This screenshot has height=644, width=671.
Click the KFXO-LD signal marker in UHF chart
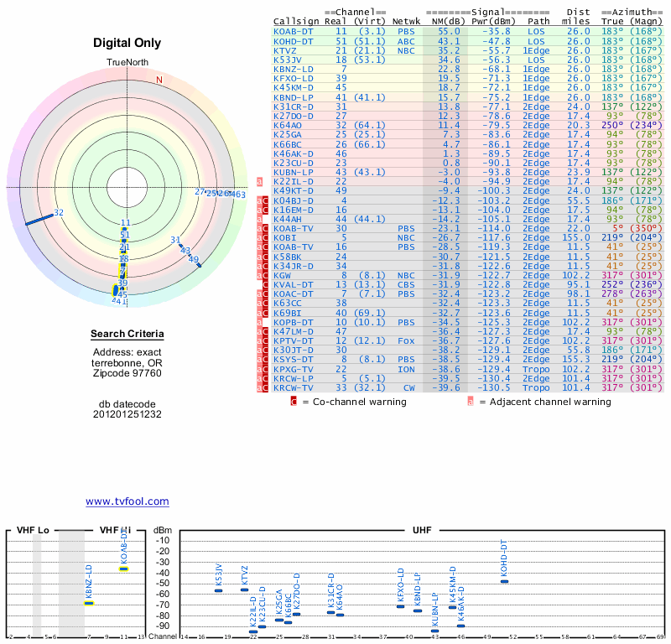tap(401, 606)
